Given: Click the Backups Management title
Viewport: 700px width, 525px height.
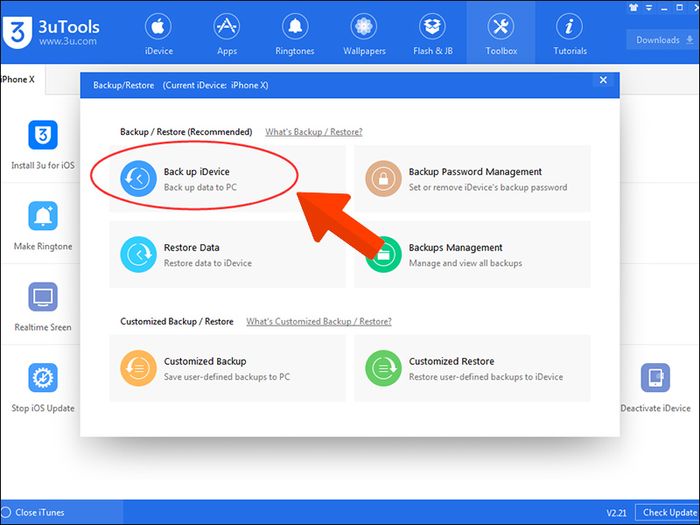Looking at the screenshot, I should tap(455, 248).
